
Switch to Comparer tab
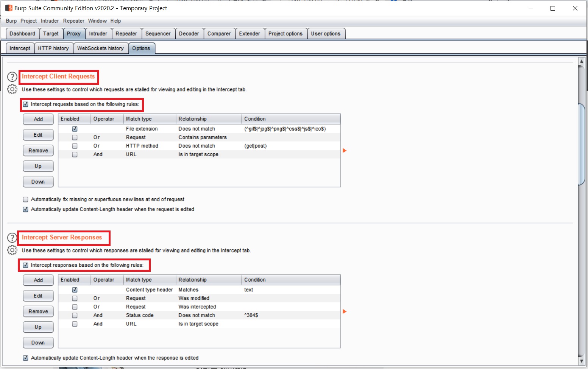(x=219, y=34)
